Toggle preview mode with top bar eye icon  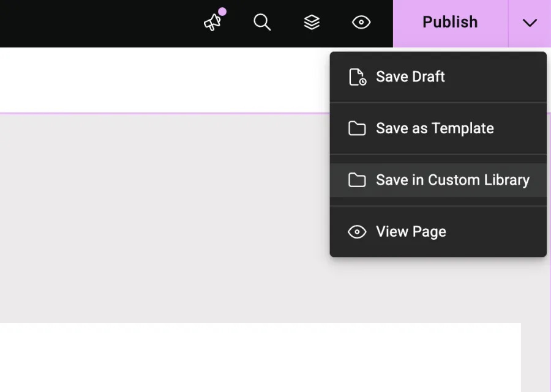[361, 23]
